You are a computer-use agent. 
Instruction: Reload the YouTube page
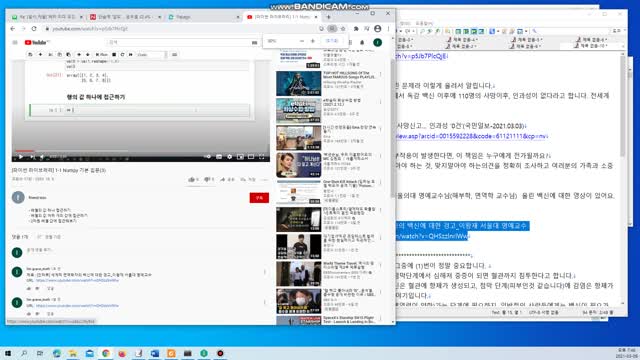34,29
